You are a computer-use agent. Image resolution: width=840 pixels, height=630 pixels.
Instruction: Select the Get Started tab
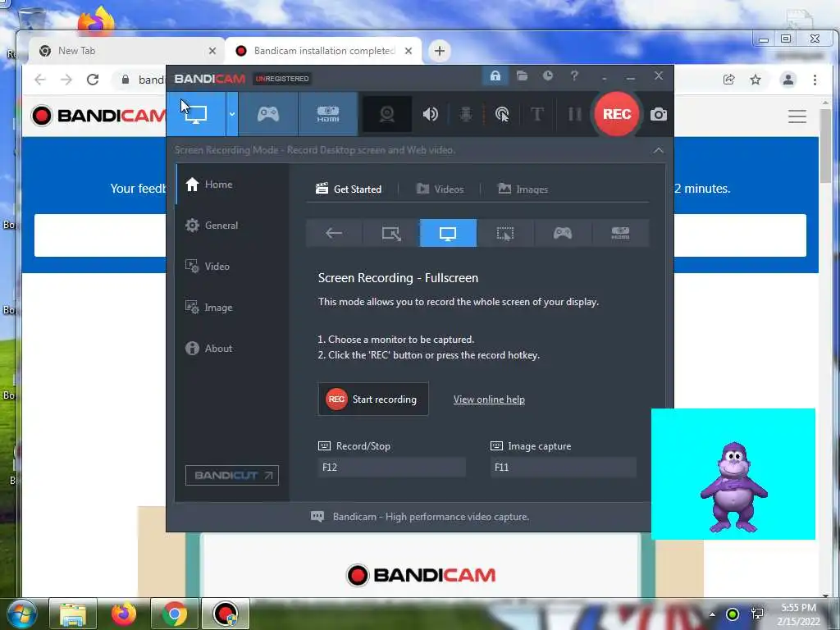click(348, 189)
